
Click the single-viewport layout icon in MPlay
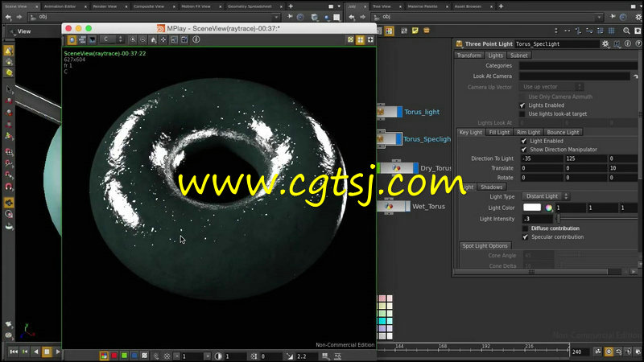tap(370, 39)
